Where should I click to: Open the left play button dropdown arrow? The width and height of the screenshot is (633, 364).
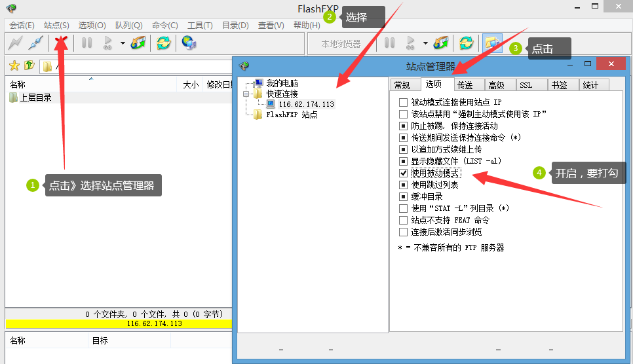123,43
